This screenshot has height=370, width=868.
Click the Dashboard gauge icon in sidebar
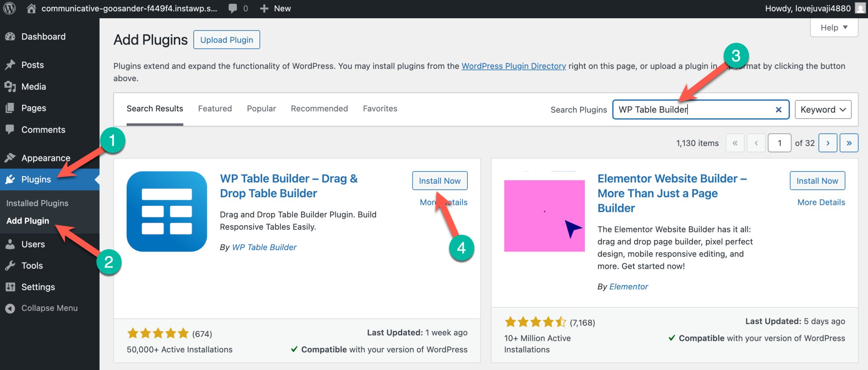click(x=10, y=37)
